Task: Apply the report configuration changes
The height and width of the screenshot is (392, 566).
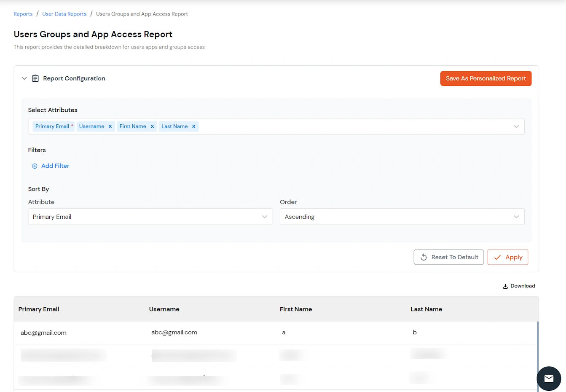Action: pyautogui.click(x=508, y=257)
